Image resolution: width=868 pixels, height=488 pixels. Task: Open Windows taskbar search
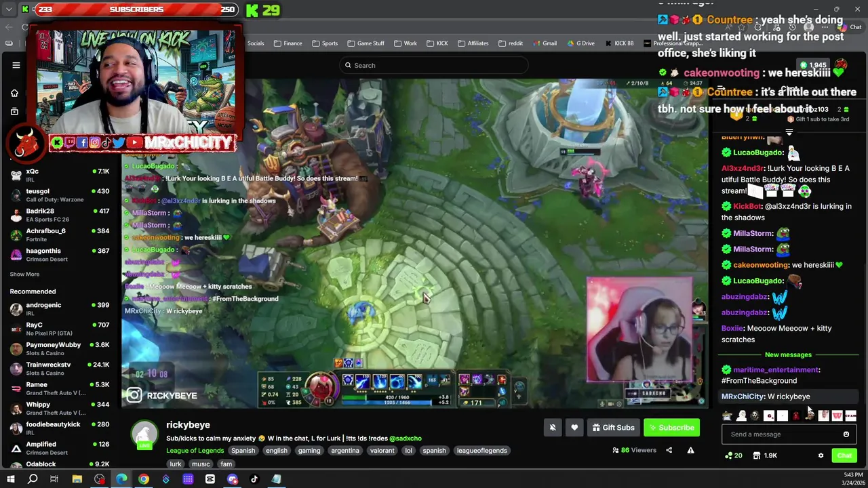(x=32, y=479)
